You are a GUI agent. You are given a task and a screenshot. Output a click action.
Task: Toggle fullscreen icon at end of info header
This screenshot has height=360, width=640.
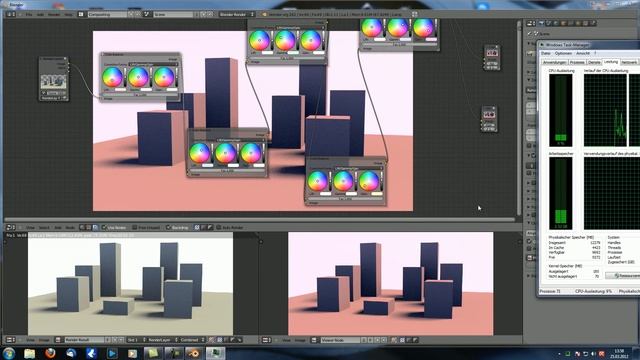click(x=415, y=14)
